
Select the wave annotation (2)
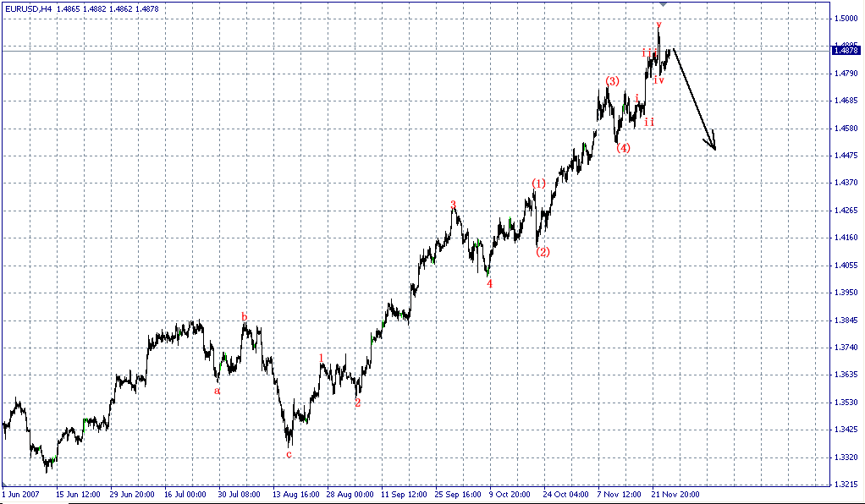tap(544, 250)
